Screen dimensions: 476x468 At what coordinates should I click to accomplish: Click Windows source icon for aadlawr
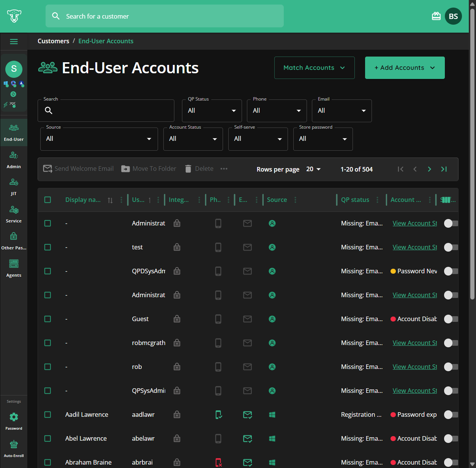click(272, 414)
